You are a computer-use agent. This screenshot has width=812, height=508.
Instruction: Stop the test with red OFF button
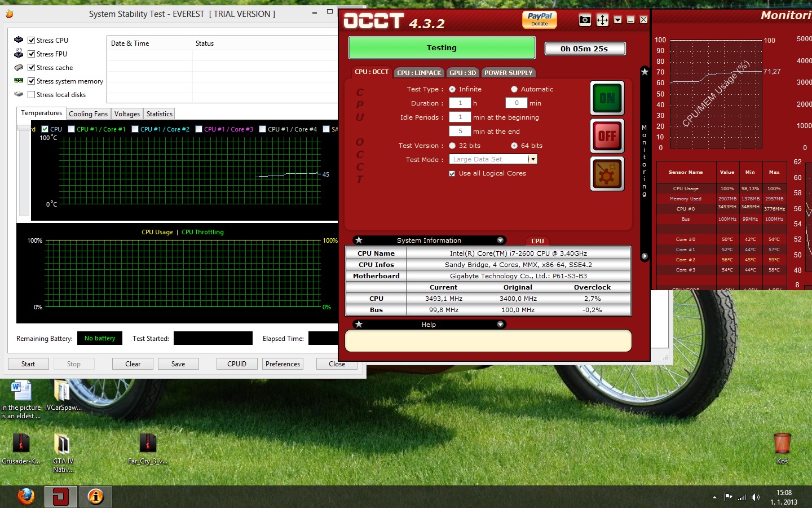tap(607, 136)
